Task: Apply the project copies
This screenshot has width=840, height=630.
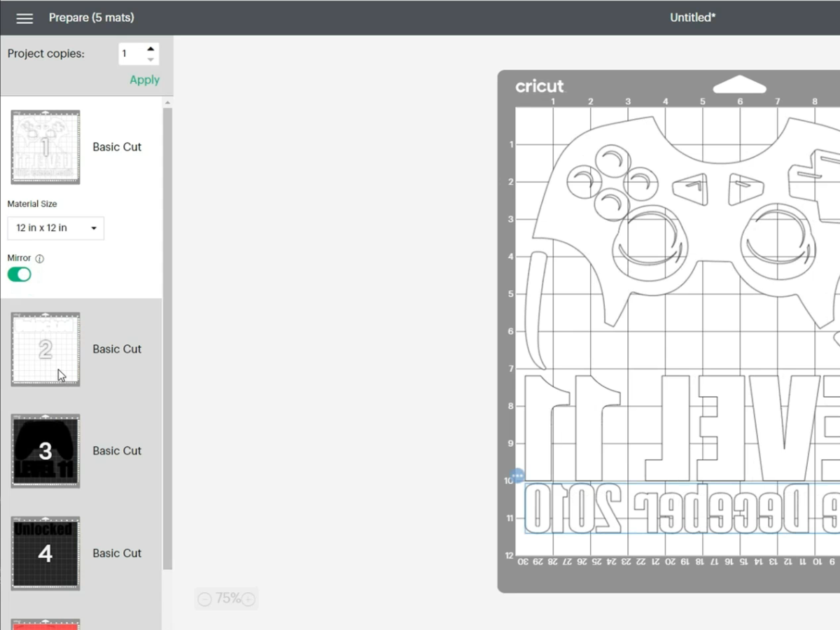Action: click(x=144, y=80)
